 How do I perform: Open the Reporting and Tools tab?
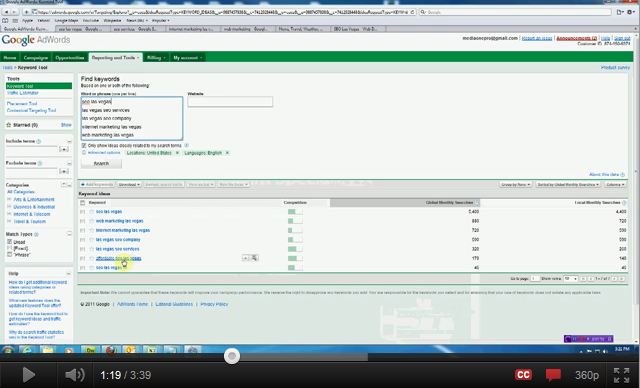115,58
